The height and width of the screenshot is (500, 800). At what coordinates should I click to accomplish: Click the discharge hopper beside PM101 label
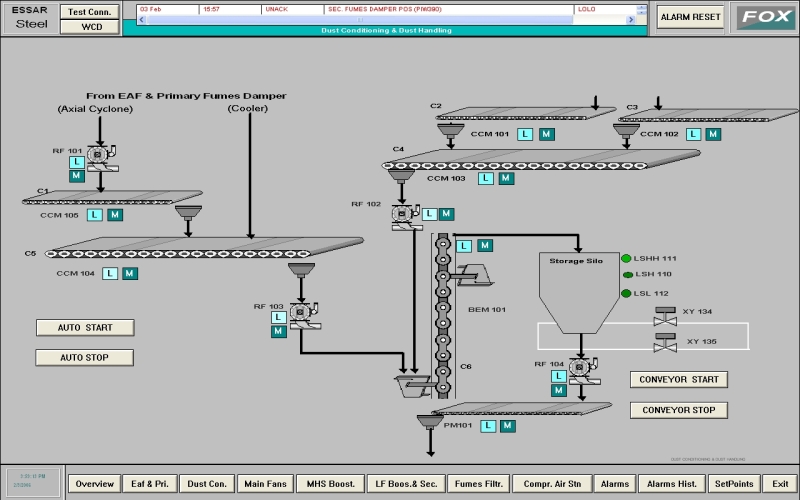pos(430,422)
